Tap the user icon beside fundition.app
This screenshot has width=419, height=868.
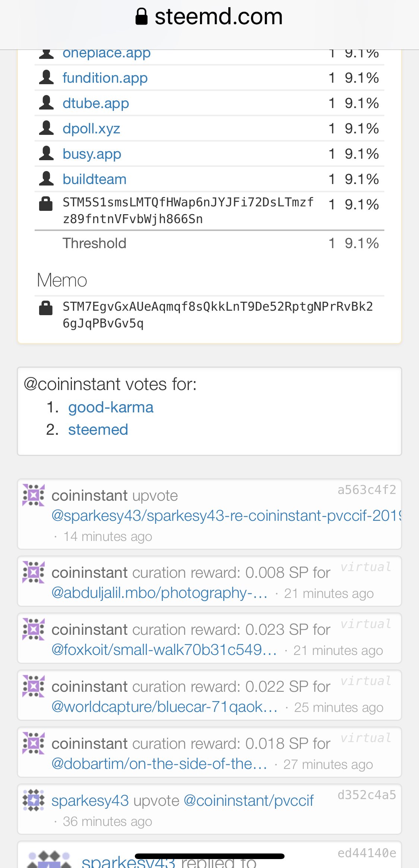click(x=46, y=77)
